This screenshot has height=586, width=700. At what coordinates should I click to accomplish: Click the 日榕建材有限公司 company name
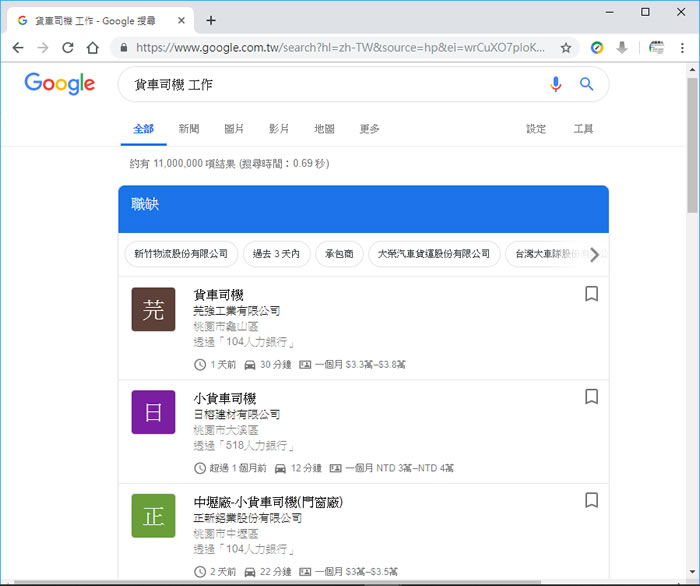[237, 415]
